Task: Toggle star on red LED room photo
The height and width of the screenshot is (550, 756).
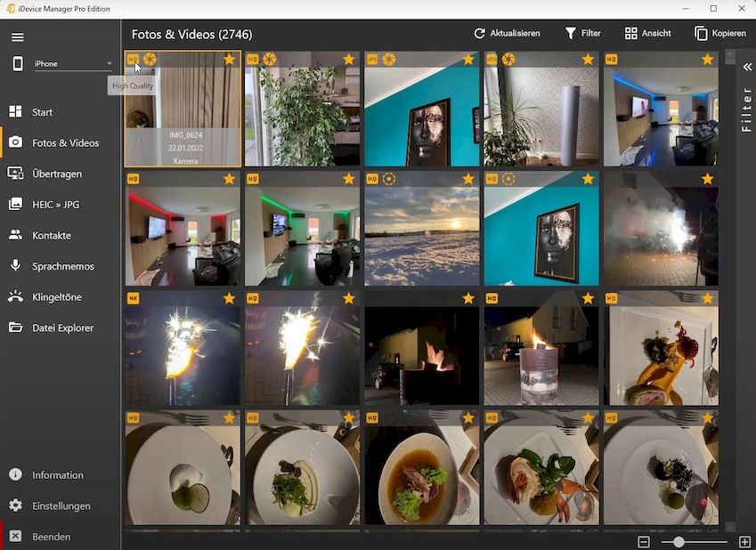Action: (x=229, y=179)
